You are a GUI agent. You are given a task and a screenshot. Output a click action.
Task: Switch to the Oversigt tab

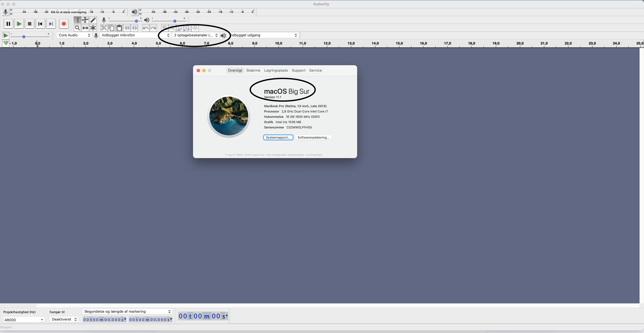click(x=235, y=70)
